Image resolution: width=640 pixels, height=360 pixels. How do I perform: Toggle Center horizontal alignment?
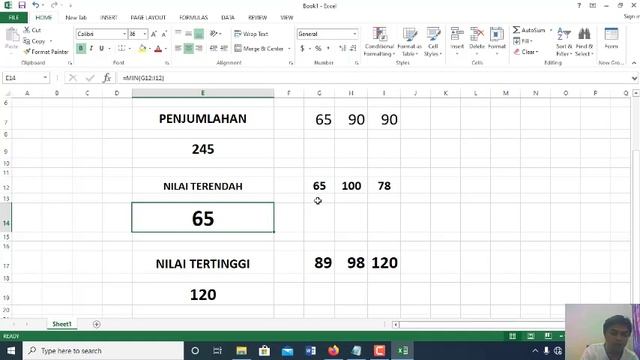tap(189, 49)
